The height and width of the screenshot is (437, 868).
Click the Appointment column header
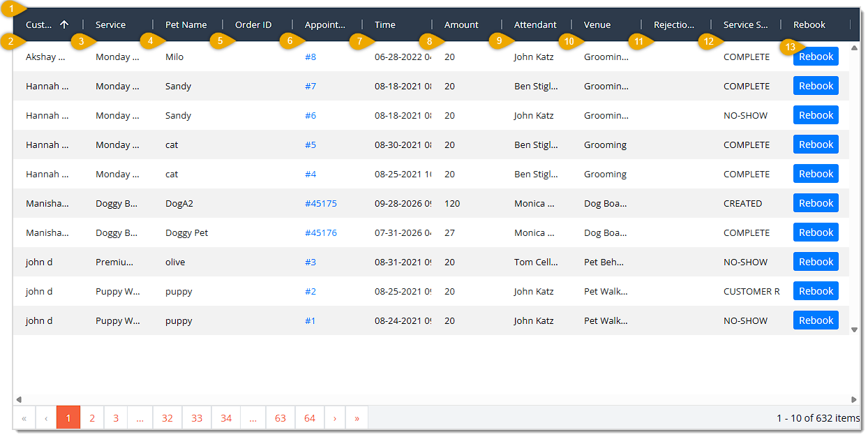[325, 24]
